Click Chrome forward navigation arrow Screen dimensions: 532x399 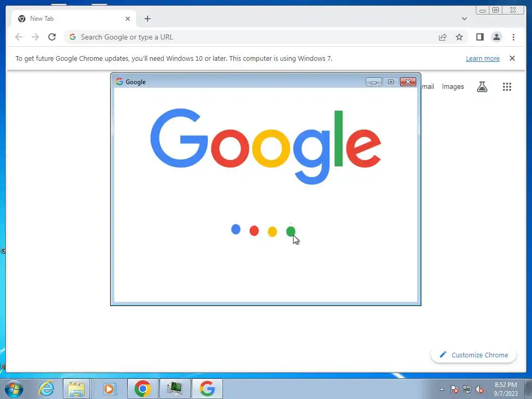pos(35,37)
